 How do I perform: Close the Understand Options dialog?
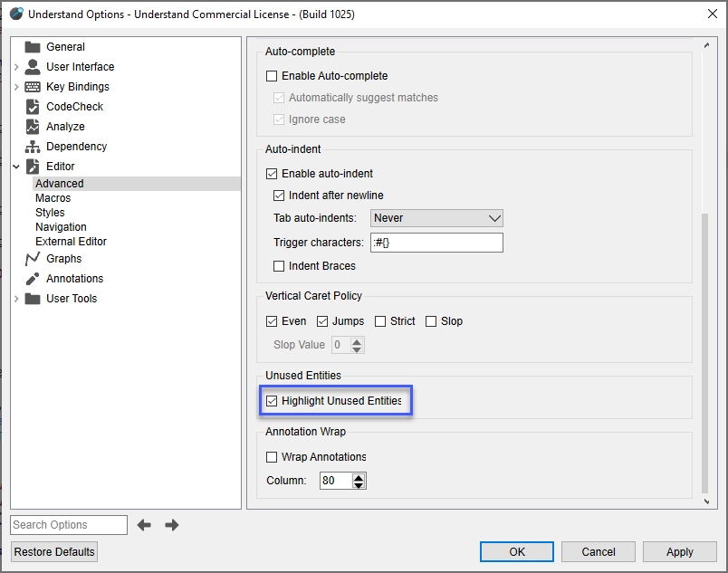713,14
